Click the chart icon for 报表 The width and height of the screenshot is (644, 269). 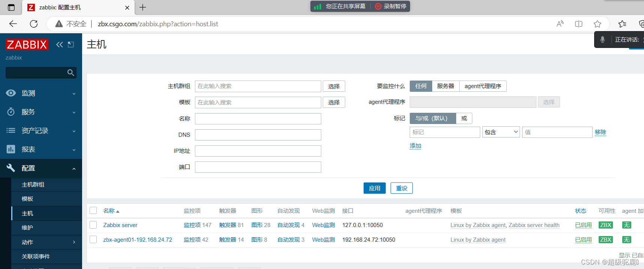click(x=11, y=149)
